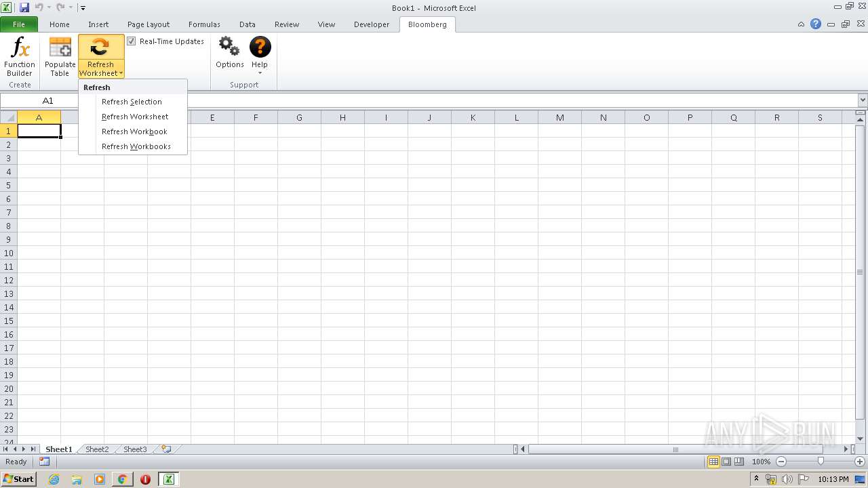This screenshot has height=488, width=868.
Task: Click the Redo icon in quick access toolbar
Action: point(60,7)
